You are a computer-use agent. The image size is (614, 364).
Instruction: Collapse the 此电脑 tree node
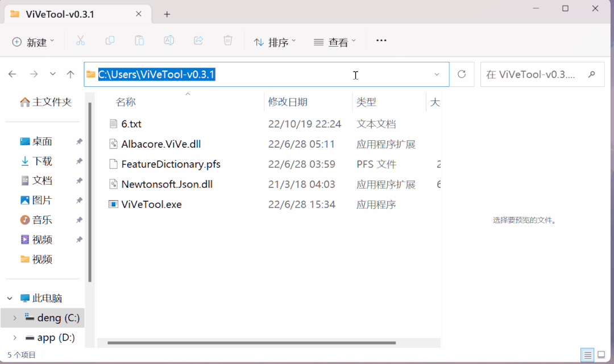click(x=10, y=298)
